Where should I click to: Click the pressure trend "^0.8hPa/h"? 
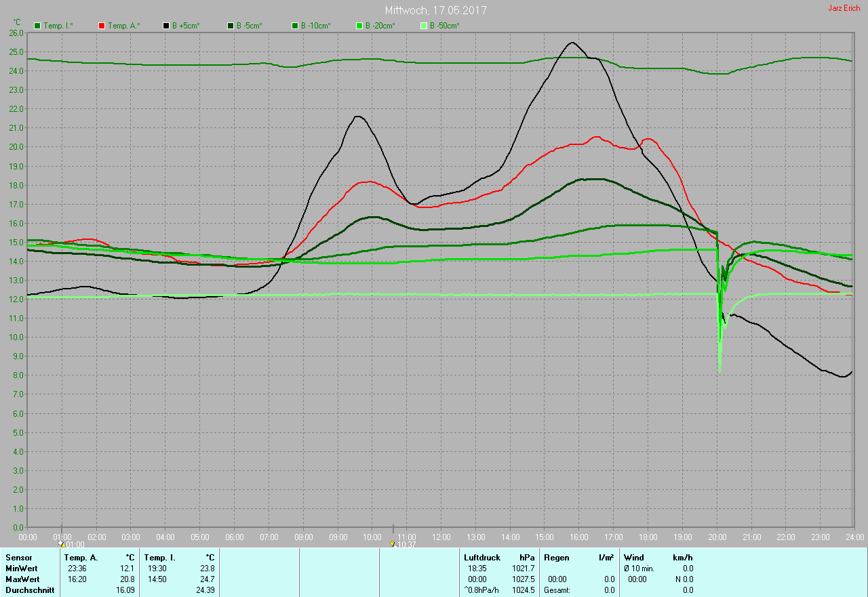pyautogui.click(x=482, y=590)
